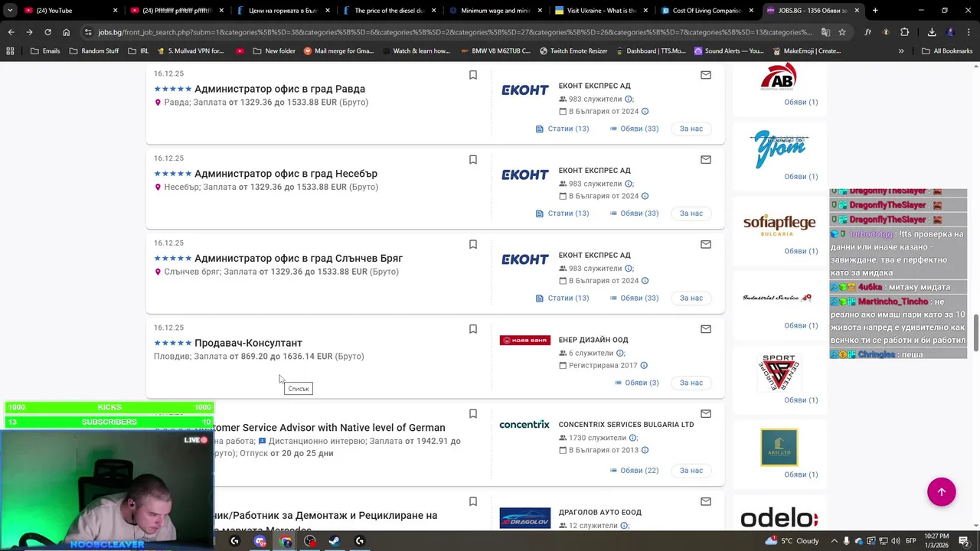Click envelope icon for Драголов Ауто listing
980x551 pixels.
coord(706,502)
